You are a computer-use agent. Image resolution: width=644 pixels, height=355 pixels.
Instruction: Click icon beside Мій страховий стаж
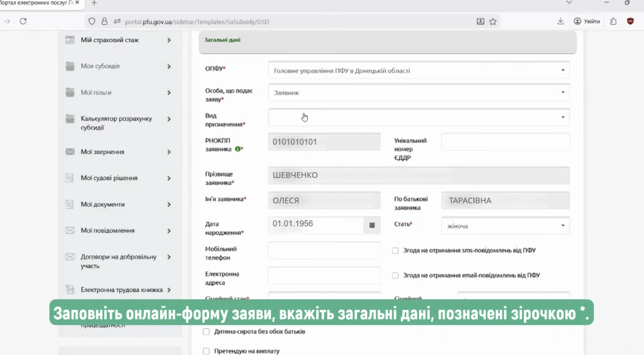[x=70, y=40]
